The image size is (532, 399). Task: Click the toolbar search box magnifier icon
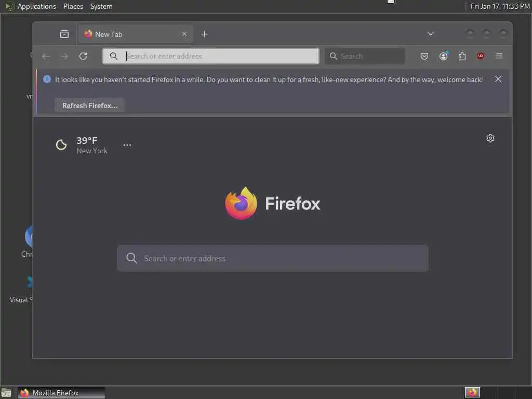[333, 56]
